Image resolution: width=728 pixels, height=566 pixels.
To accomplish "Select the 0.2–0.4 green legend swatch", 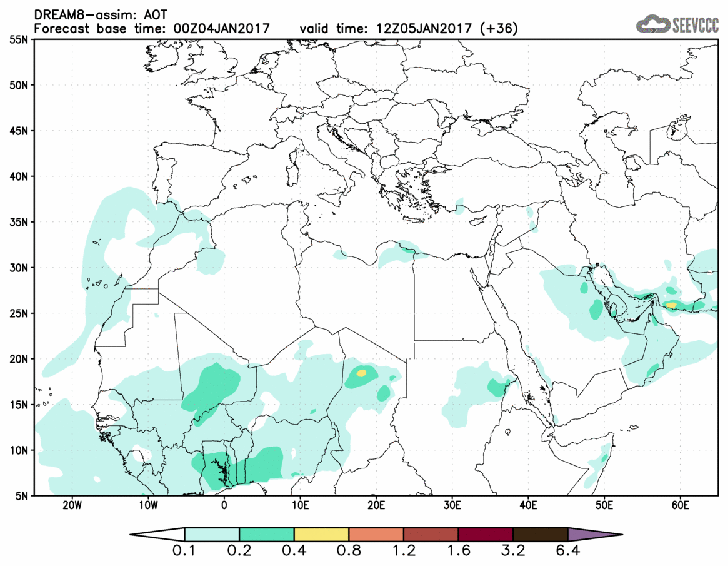I will point(266,534).
